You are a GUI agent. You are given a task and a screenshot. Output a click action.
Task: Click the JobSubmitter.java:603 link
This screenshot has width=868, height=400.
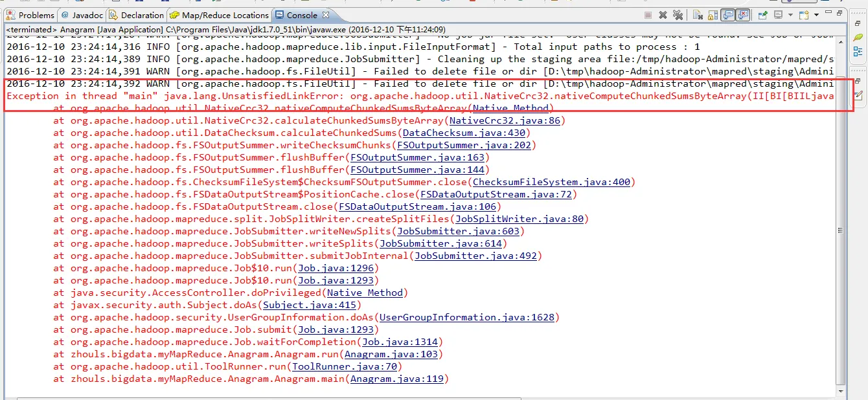coord(458,231)
